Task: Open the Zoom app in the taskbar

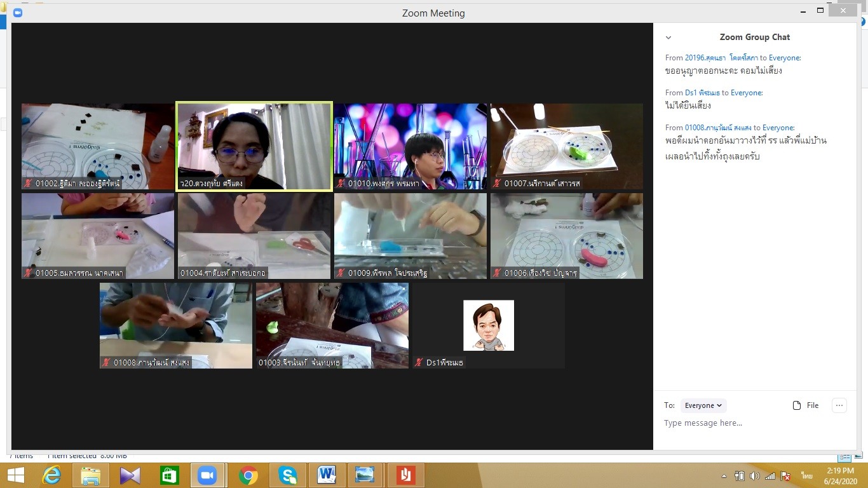Action: pyautogui.click(x=207, y=475)
